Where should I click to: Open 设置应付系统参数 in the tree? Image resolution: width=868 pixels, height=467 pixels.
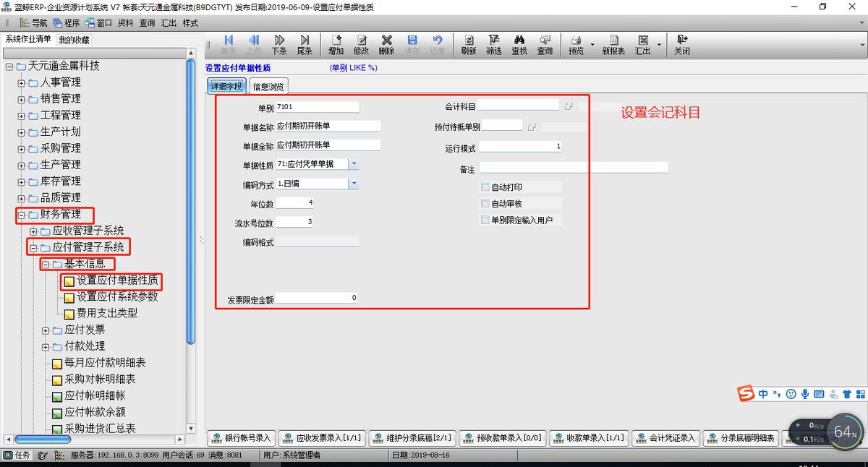(x=117, y=296)
